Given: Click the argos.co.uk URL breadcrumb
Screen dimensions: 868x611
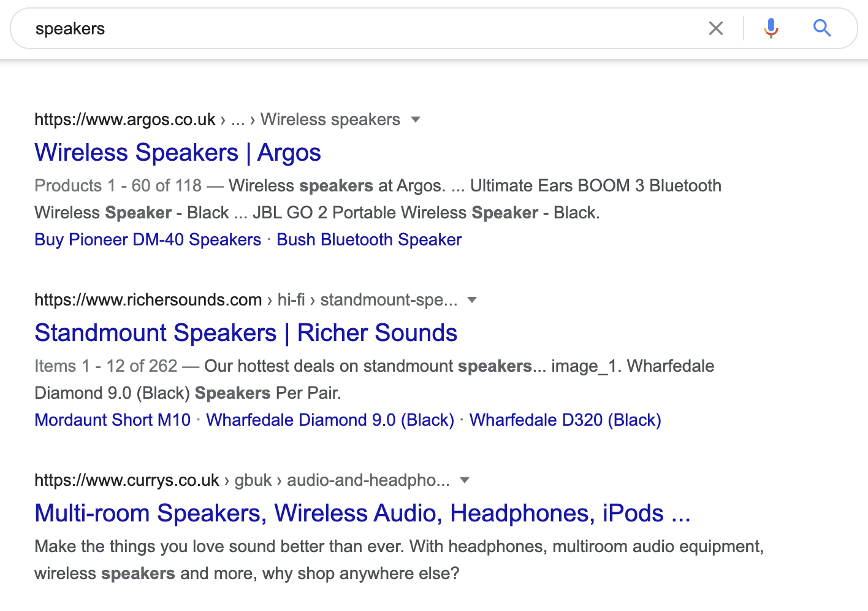Looking at the screenshot, I should (125, 120).
